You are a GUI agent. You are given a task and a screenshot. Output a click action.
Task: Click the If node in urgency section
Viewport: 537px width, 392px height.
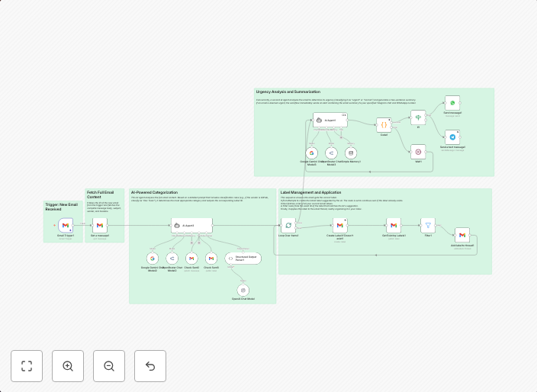coord(418,117)
